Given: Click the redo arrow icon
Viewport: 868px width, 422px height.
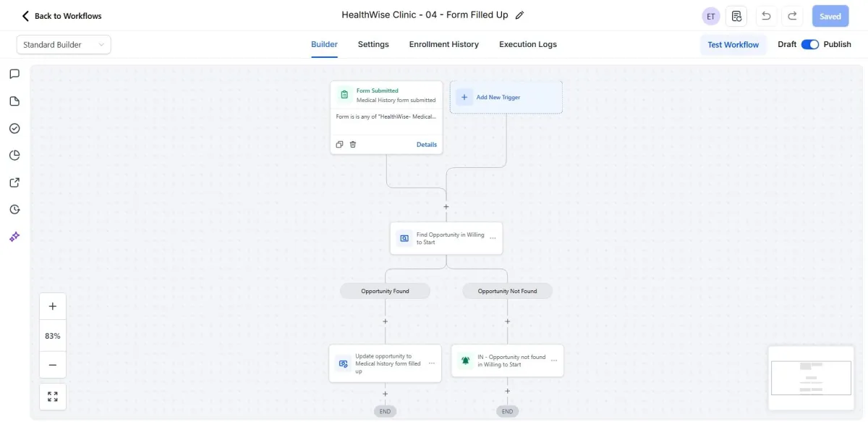Looking at the screenshot, I should pyautogui.click(x=793, y=16).
